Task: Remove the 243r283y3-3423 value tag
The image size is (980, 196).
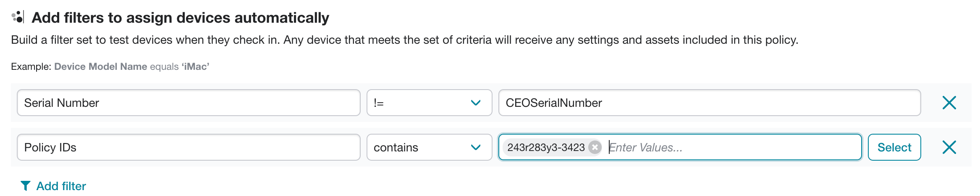Action: [595, 147]
